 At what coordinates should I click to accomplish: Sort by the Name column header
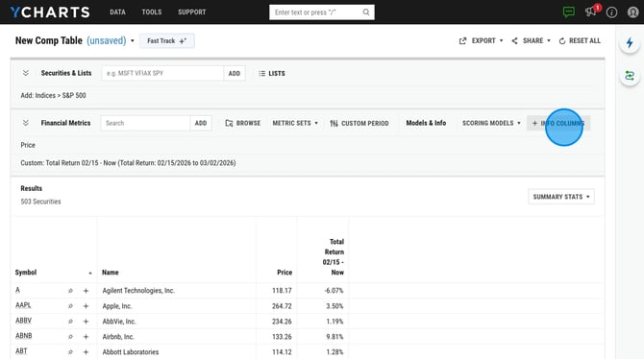(x=111, y=273)
